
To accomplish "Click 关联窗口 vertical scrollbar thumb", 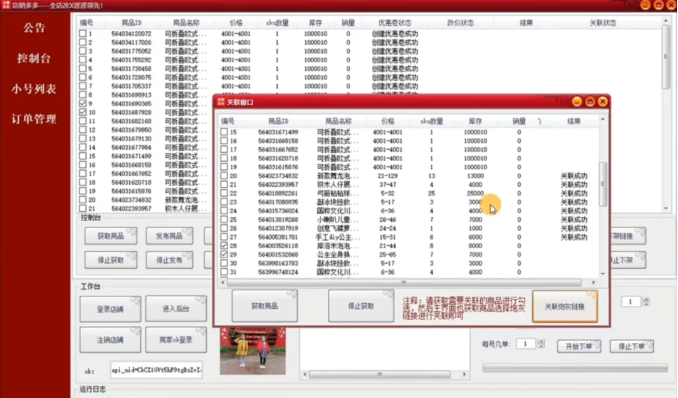I will pyautogui.click(x=602, y=184).
